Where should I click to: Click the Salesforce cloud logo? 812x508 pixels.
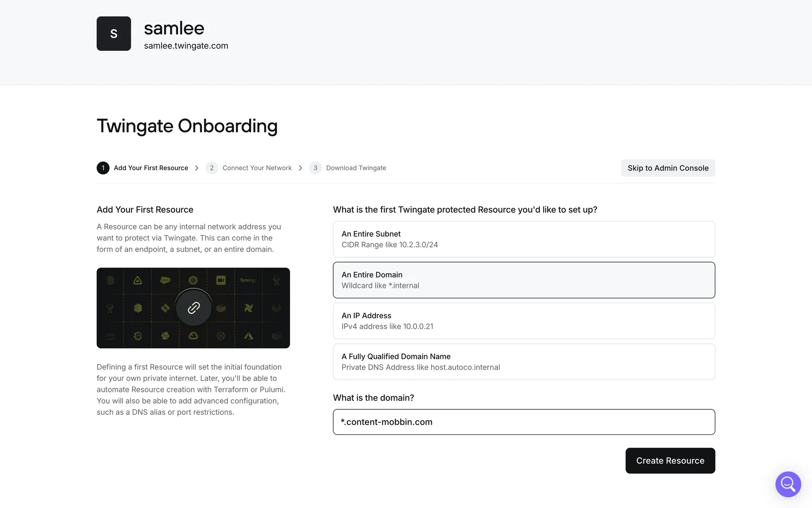tap(165, 280)
